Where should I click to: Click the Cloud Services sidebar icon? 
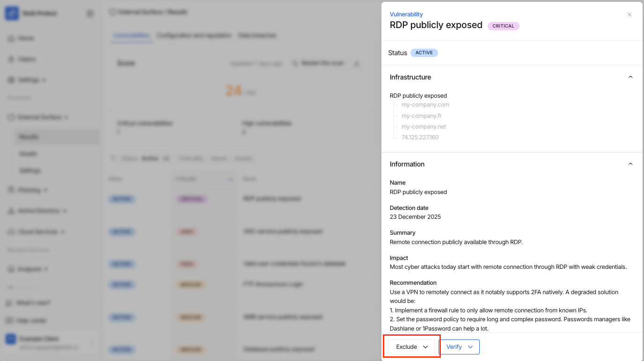pos(11,232)
